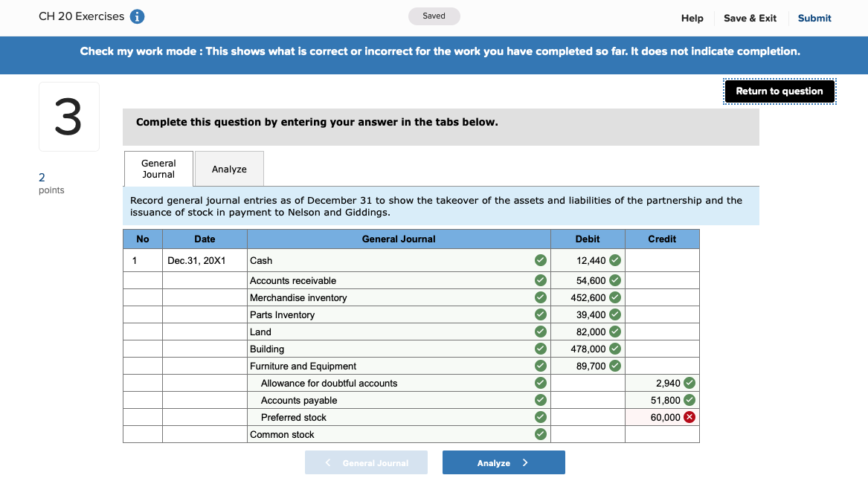The height and width of the screenshot is (478, 868).
Task: Click the green check beside the 478,000 Building debit
Action: [614, 349]
